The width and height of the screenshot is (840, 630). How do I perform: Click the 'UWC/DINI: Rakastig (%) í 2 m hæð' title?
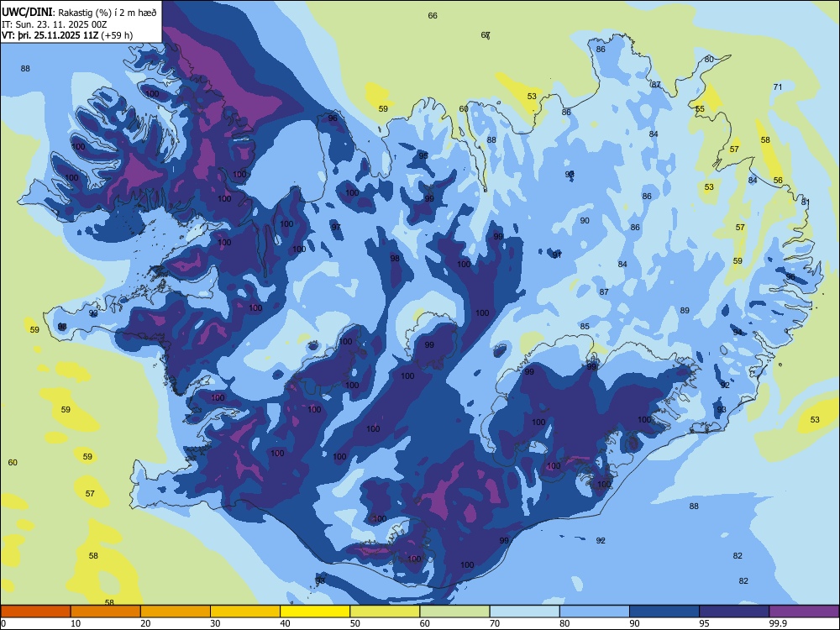pos(79,13)
